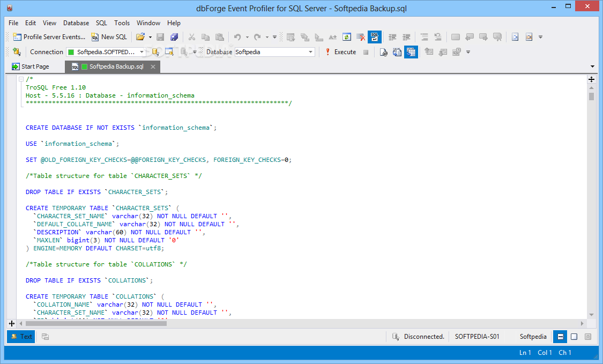Open the Connection combo box Softpedia.SOFTPED...
Viewport: 603px width, 364px height.
coord(106,52)
